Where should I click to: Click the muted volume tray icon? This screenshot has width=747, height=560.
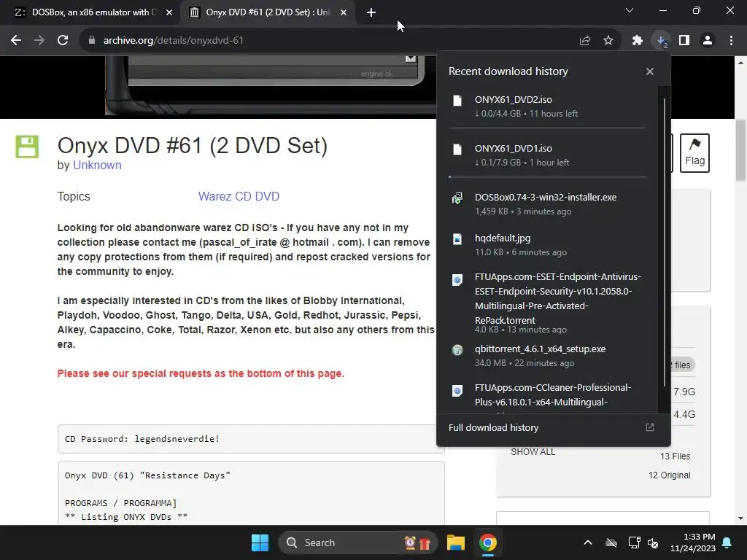(653, 542)
